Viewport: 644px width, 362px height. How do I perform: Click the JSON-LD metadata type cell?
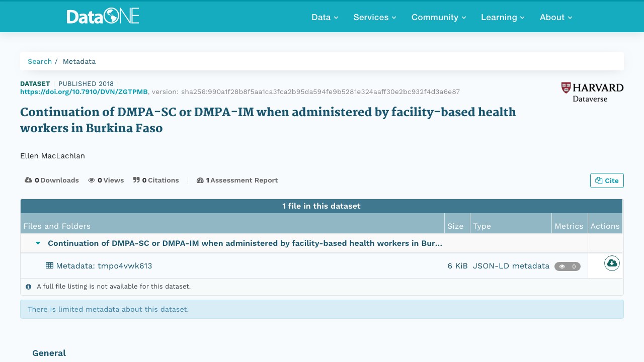[511, 266]
